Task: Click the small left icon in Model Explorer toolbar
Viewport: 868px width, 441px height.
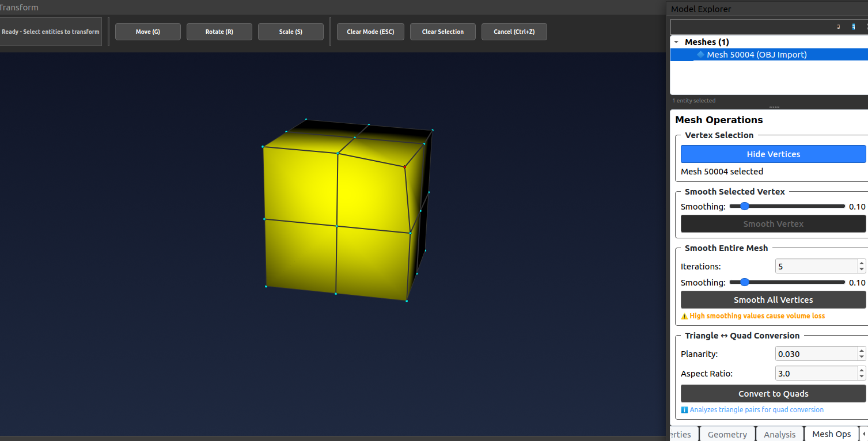Action: coord(839,26)
